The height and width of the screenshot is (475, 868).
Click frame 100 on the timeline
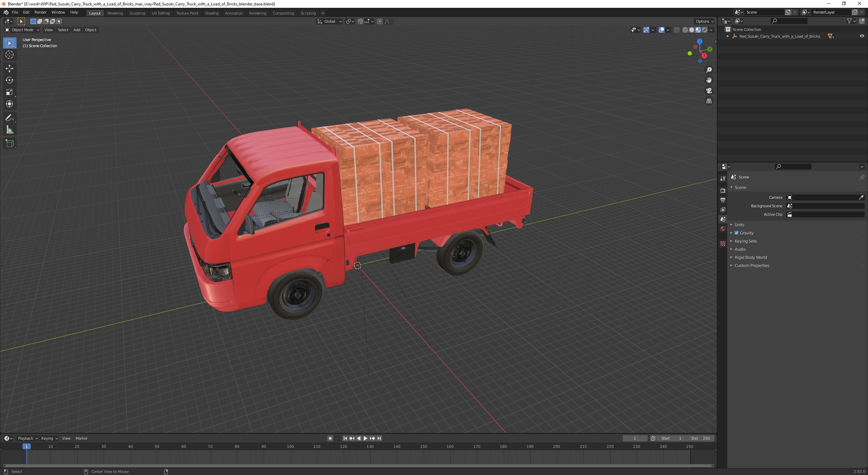(290, 446)
